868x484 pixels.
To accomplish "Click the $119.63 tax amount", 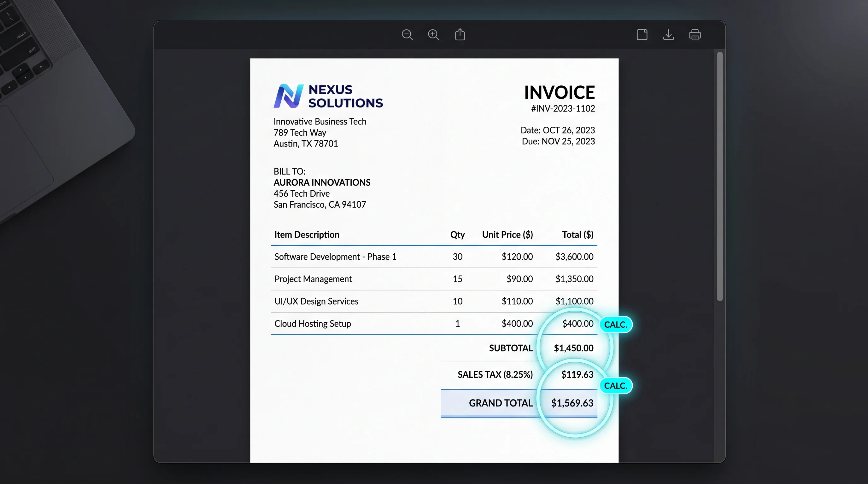I will (x=577, y=375).
